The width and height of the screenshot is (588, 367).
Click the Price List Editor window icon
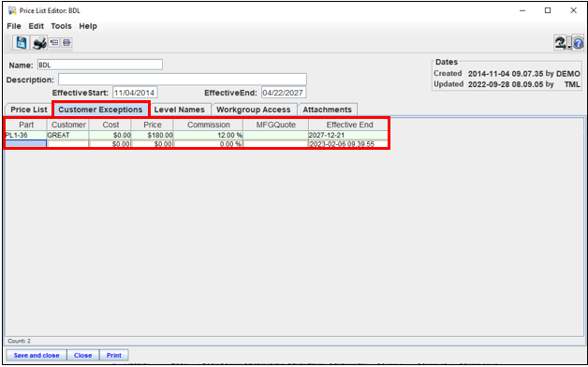click(12, 10)
